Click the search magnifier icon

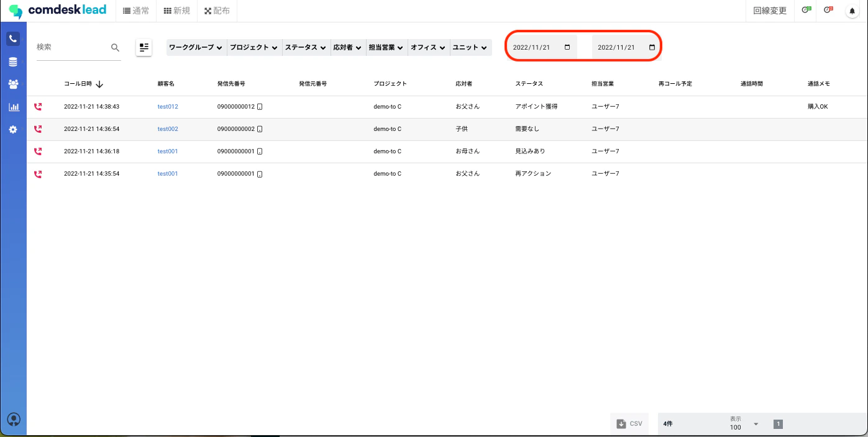pyautogui.click(x=115, y=47)
